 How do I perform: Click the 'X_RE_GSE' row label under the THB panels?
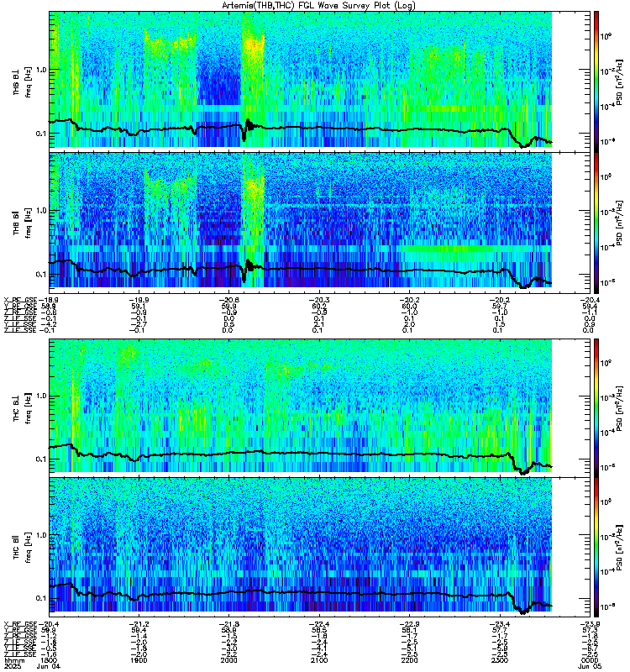pyautogui.click(x=21, y=300)
